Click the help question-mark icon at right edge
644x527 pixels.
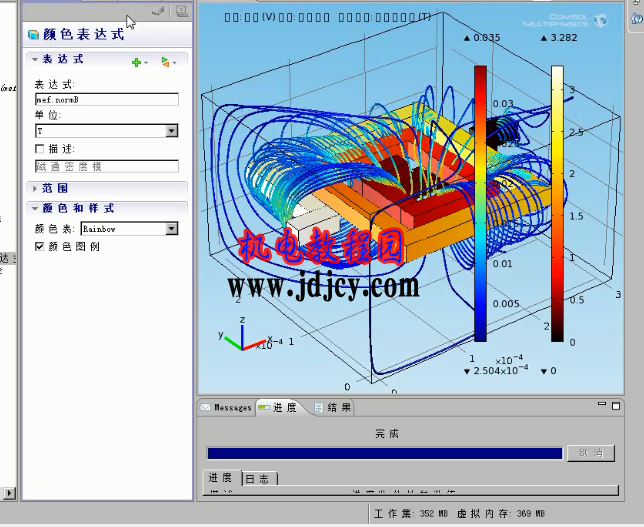(637, 18)
